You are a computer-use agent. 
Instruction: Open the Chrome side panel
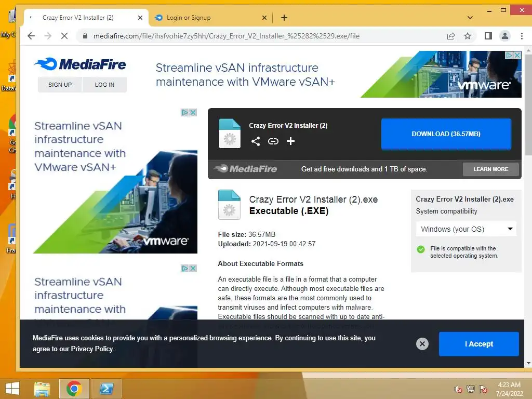[488, 36]
